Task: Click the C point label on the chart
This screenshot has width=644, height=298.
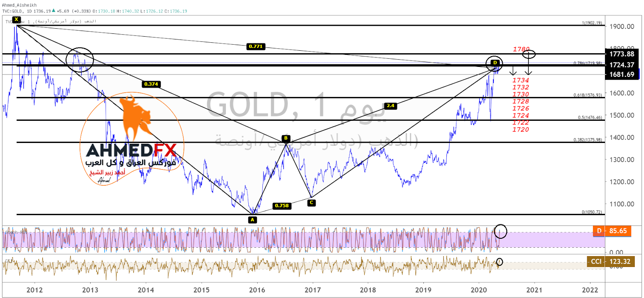Action: (312, 203)
